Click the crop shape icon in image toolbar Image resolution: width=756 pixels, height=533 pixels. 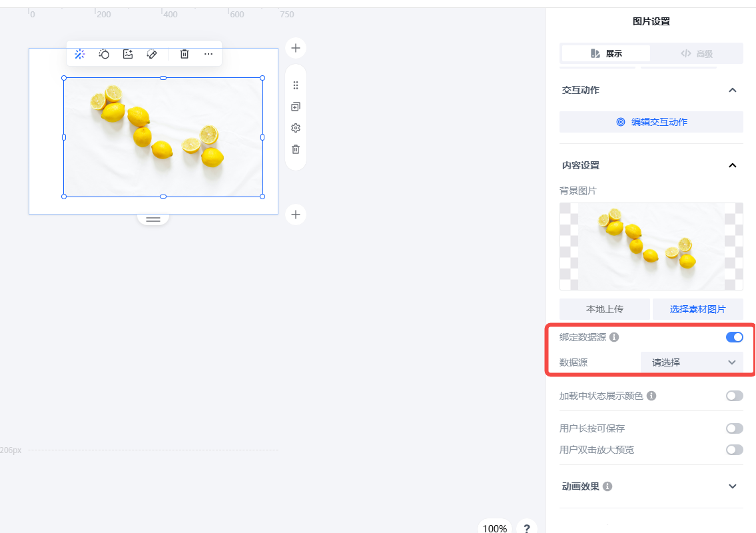click(x=104, y=54)
